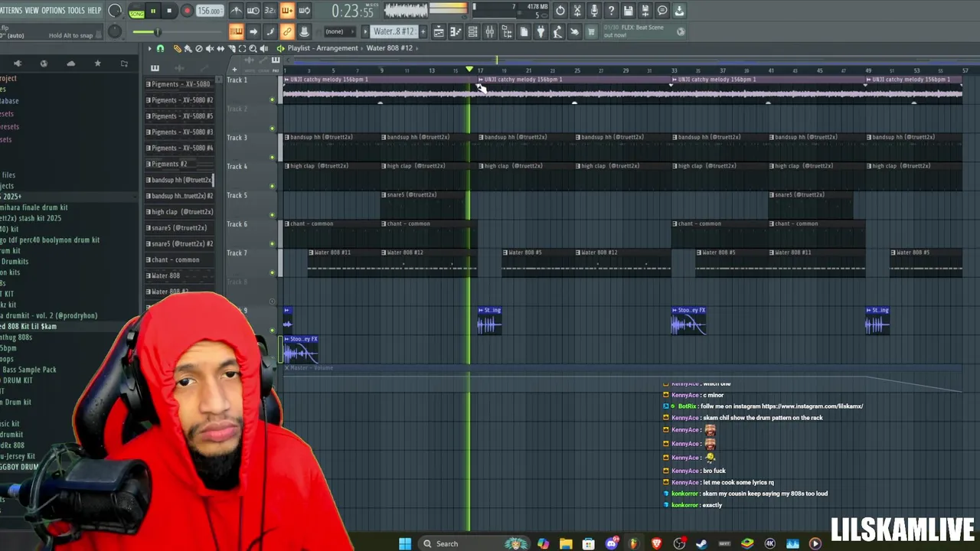Select the Slice tool in playlist toolbar
Screen dimensions: 980x551
click(231, 48)
